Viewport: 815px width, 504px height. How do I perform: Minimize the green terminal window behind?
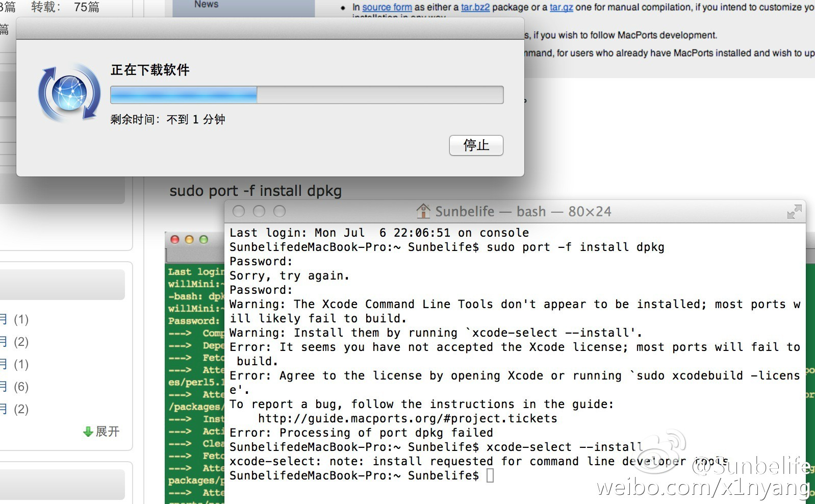189,239
